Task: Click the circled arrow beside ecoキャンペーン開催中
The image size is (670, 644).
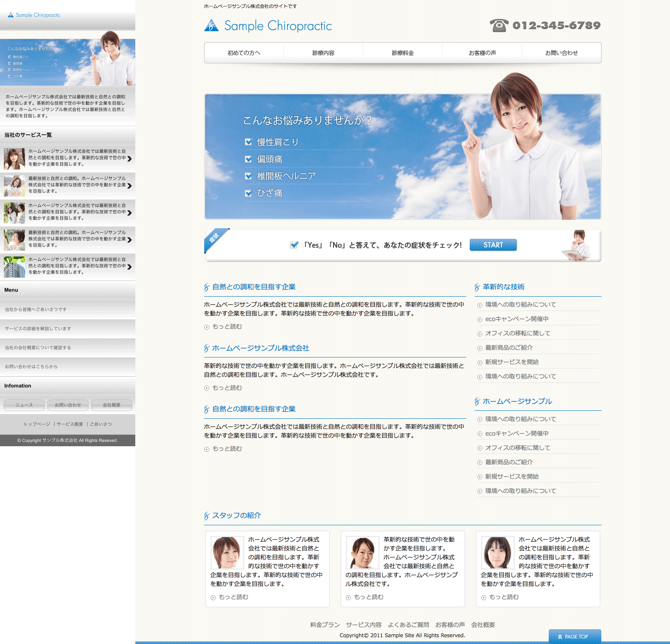Action: coord(480,319)
